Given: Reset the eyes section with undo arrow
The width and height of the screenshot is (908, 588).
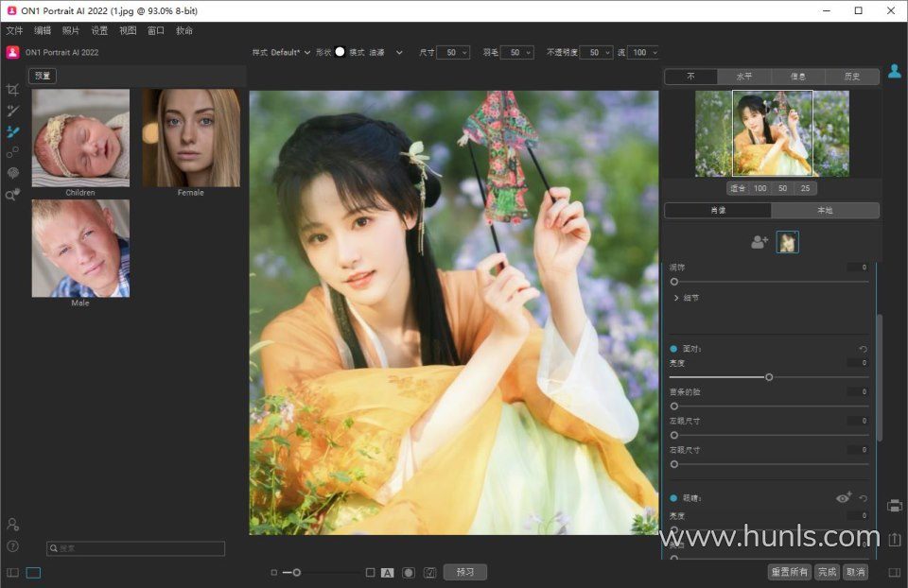Looking at the screenshot, I should click(x=863, y=497).
